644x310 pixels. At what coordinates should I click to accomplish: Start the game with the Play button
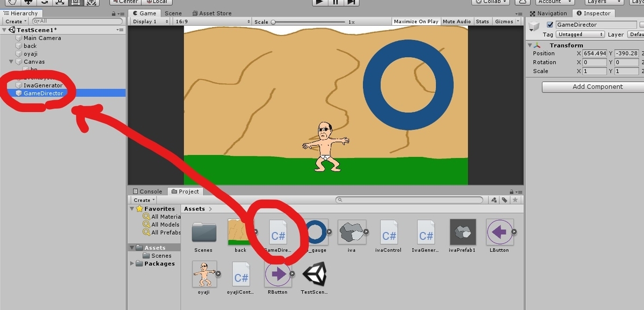click(x=320, y=2)
